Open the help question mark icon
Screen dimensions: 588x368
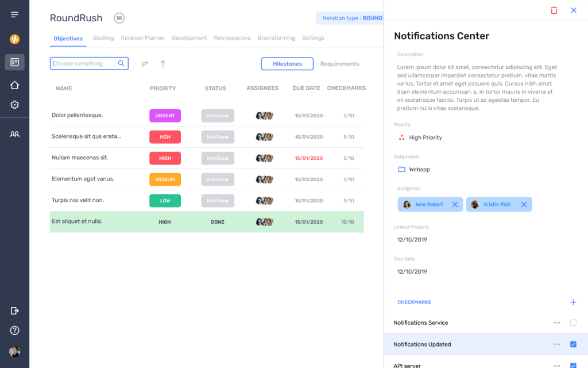14,331
